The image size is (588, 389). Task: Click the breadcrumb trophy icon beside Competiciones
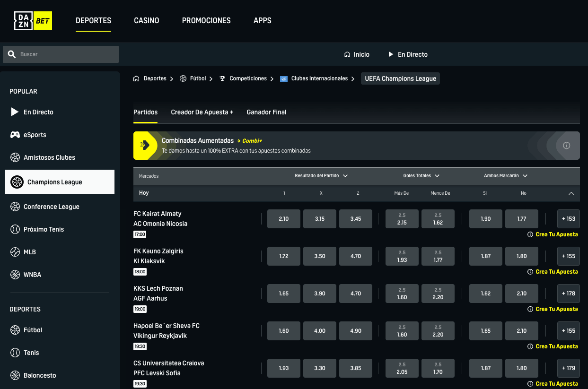(x=222, y=78)
